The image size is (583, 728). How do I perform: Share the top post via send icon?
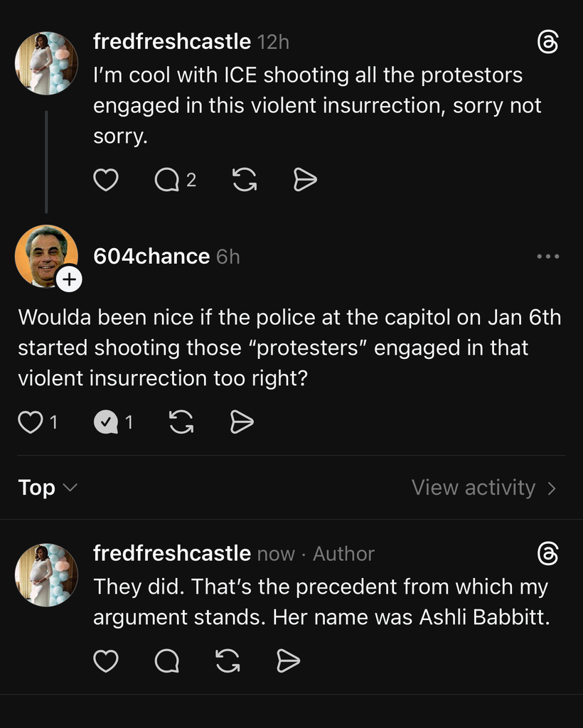(x=305, y=180)
